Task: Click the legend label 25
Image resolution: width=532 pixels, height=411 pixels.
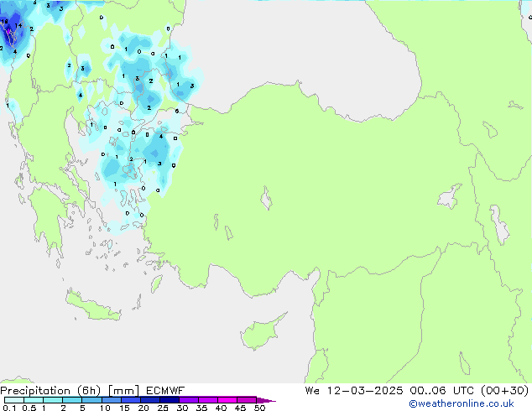Action: click(x=163, y=408)
